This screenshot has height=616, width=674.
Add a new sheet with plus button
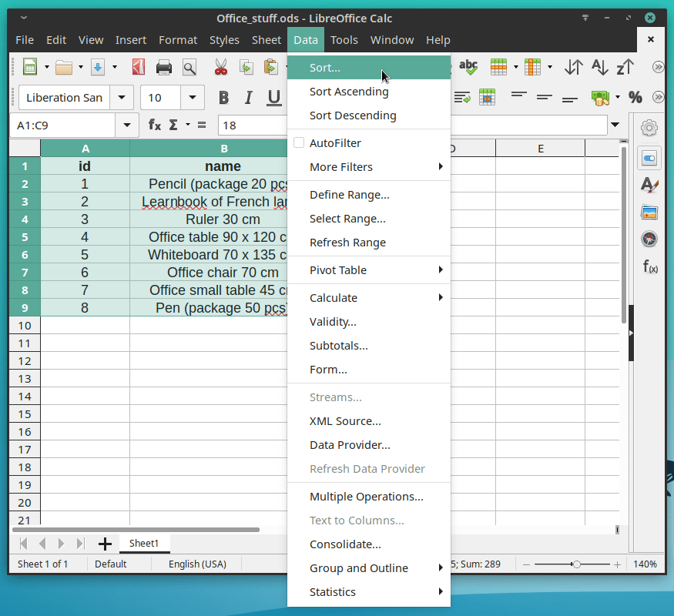(x=105, y=544)
